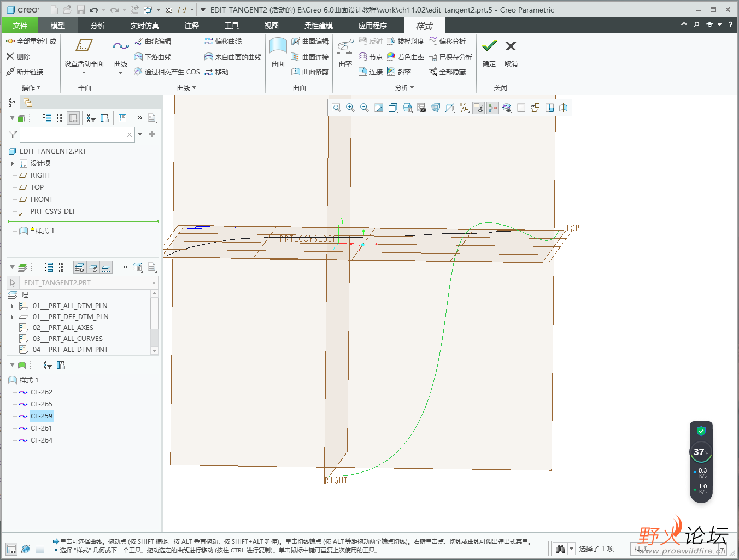
Task: Toggle the dashed-outline layer icon
Action: click(x=106, y=267)
